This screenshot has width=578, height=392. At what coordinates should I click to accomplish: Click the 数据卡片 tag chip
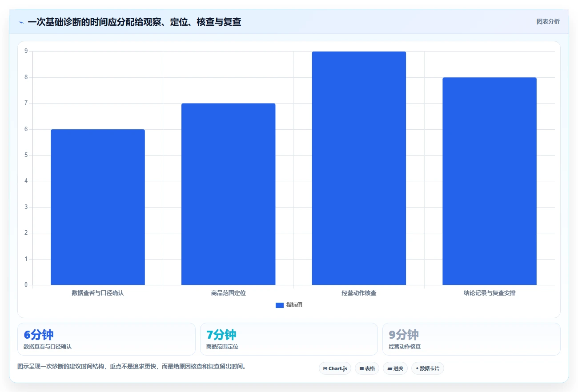point(428,368)
